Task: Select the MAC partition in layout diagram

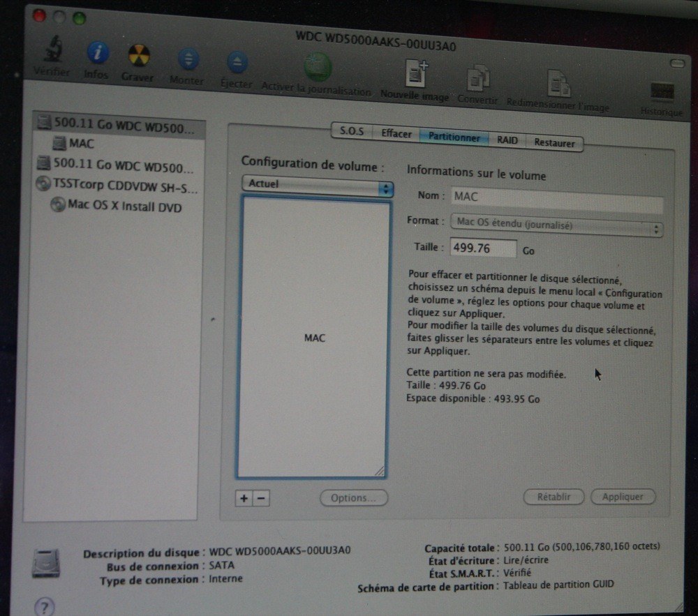Action: (313, 338)
